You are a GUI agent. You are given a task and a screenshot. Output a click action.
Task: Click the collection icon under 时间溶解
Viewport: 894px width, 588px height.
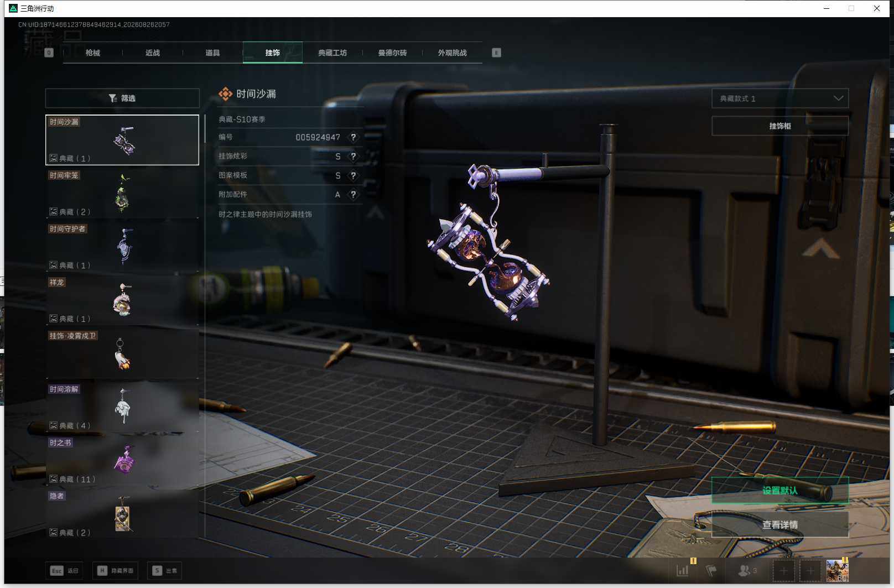pyautogui.click(x=54, y=425)
